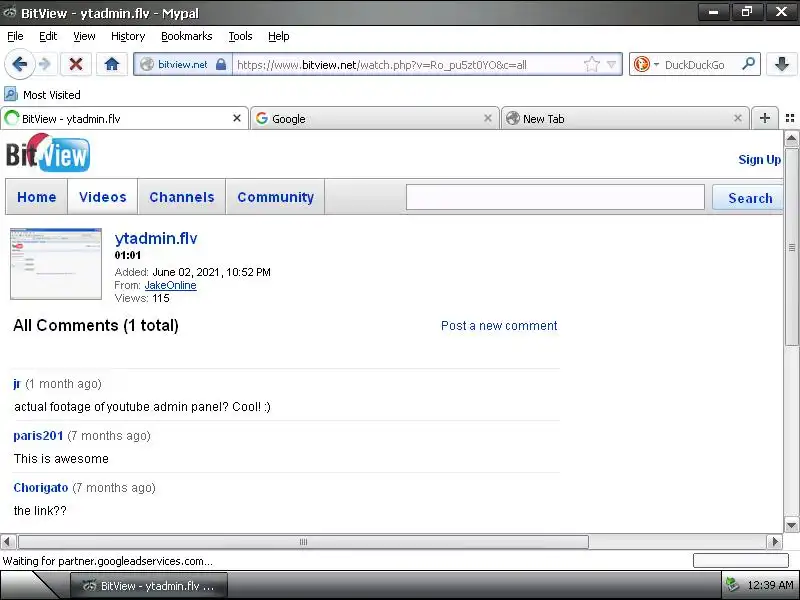The height and width of the screenshot is (600, 800).
Task: Switch to the Google tab
Action: [x=374, y=118]
